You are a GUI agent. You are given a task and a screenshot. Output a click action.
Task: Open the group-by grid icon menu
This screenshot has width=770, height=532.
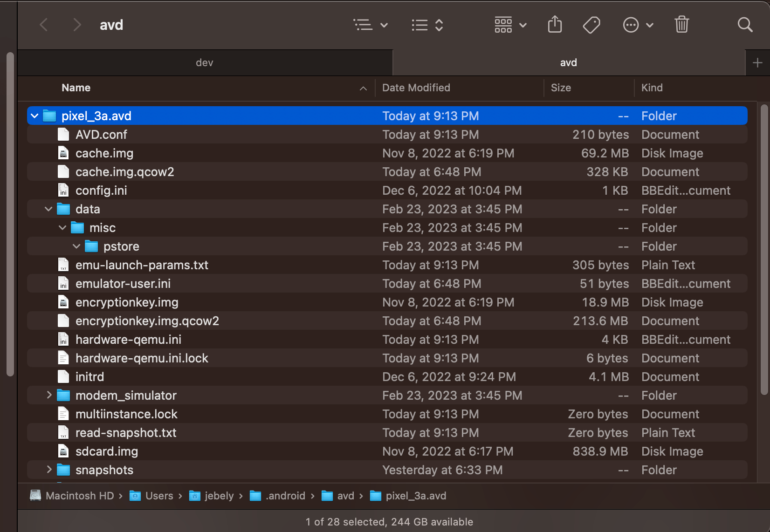coord(510,25)
